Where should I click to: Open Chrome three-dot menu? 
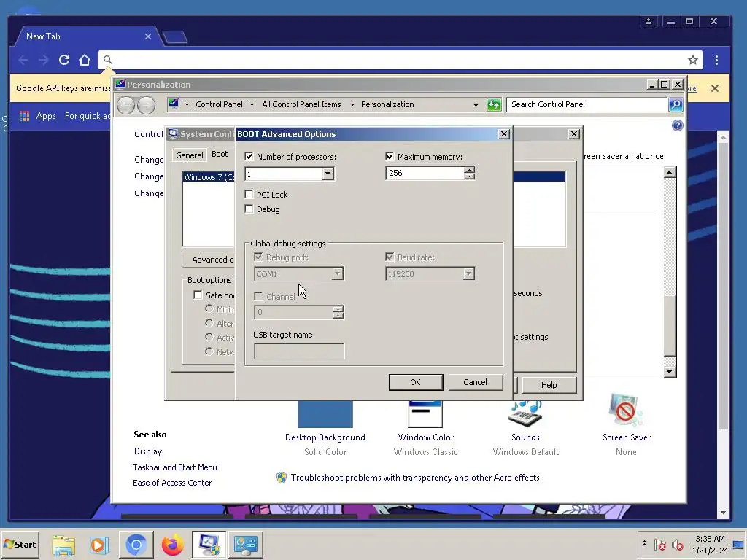pos(716,60)
